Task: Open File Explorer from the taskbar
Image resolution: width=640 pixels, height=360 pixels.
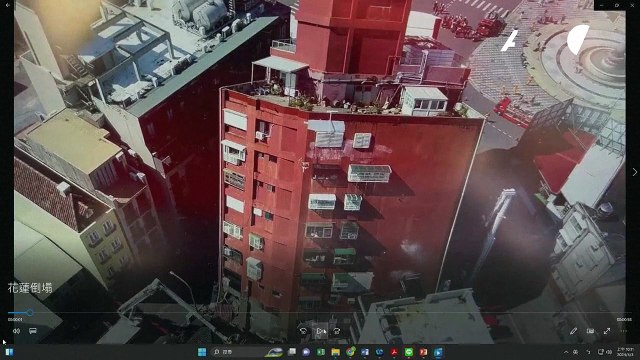Action: (336, 352)
